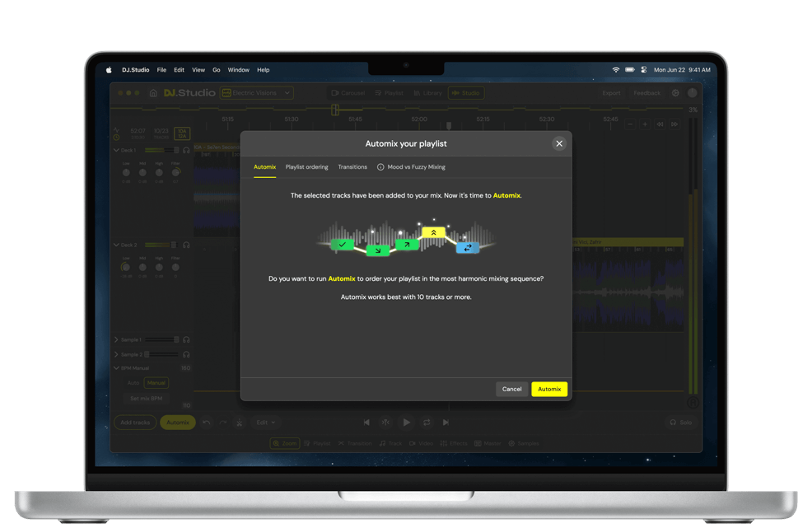Click Cancel in the Automix dialog

511,389
